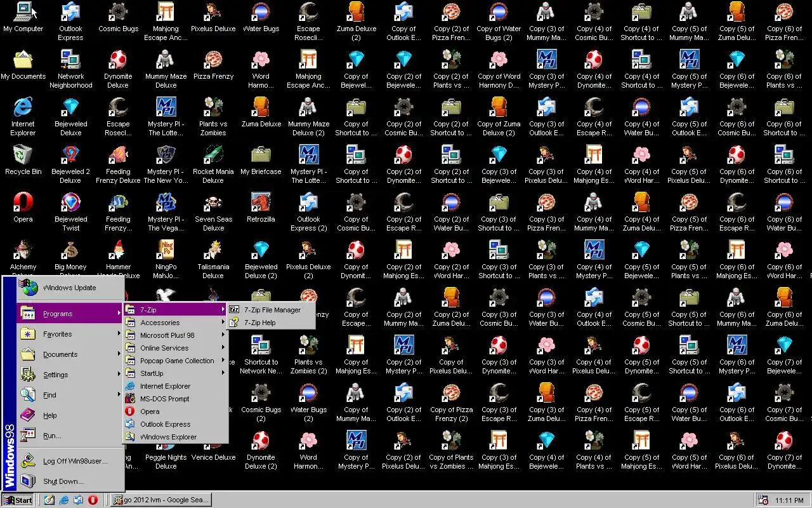Image resolution: width=812 pixels, height=508 pixels.
Task: Select the Copy of Zuma Deluxe (2) icon
Action: [x=499, y=117]
